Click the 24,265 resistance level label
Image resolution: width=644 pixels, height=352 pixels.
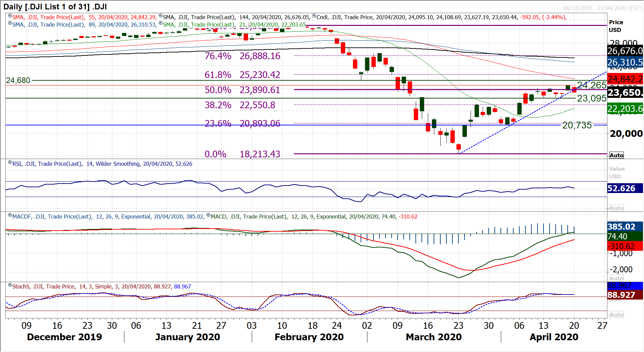592,85
